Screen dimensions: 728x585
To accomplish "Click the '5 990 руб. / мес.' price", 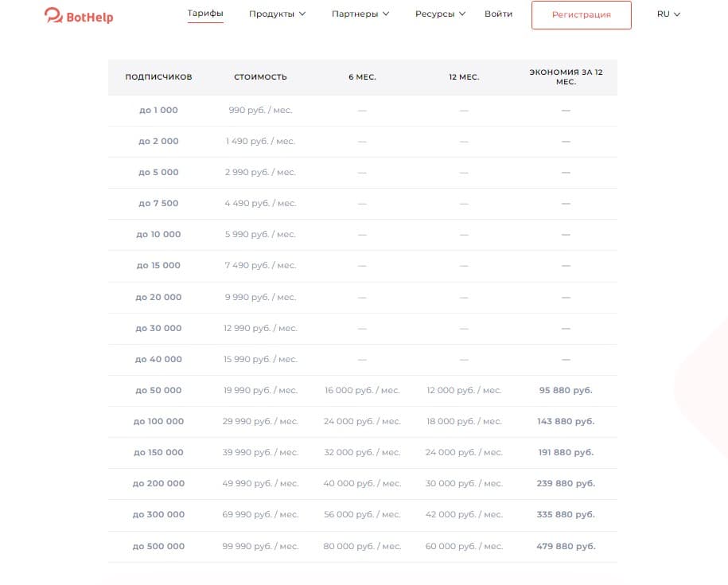I will (260, 235).
